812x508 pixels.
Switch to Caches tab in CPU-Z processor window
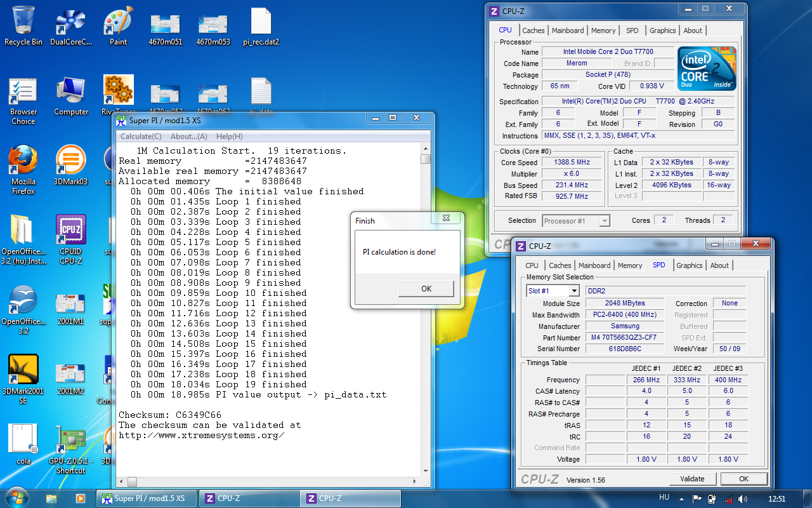(x=534, y=30)
